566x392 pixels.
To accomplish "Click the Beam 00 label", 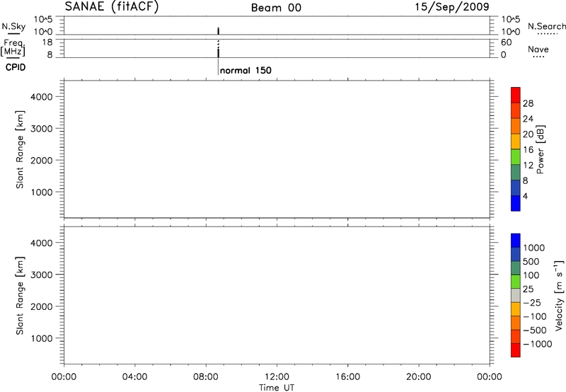I will pyautogui.click(x=276, y=8).
